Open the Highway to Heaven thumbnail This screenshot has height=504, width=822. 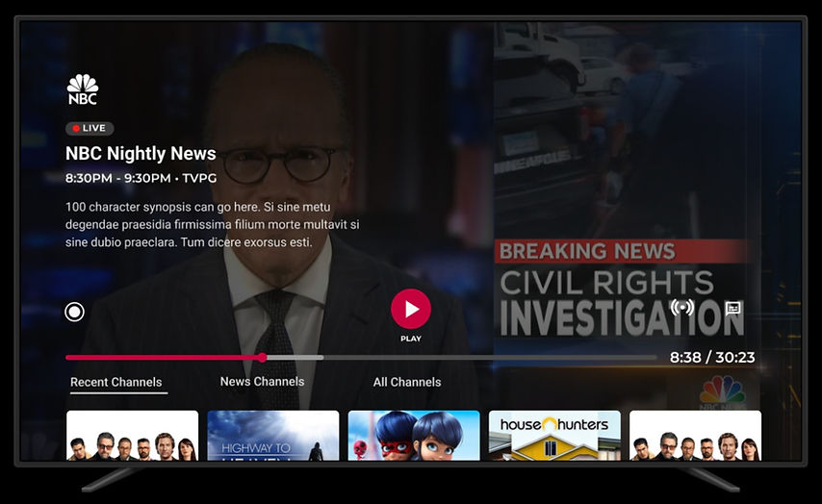click(x=273, y=436)
